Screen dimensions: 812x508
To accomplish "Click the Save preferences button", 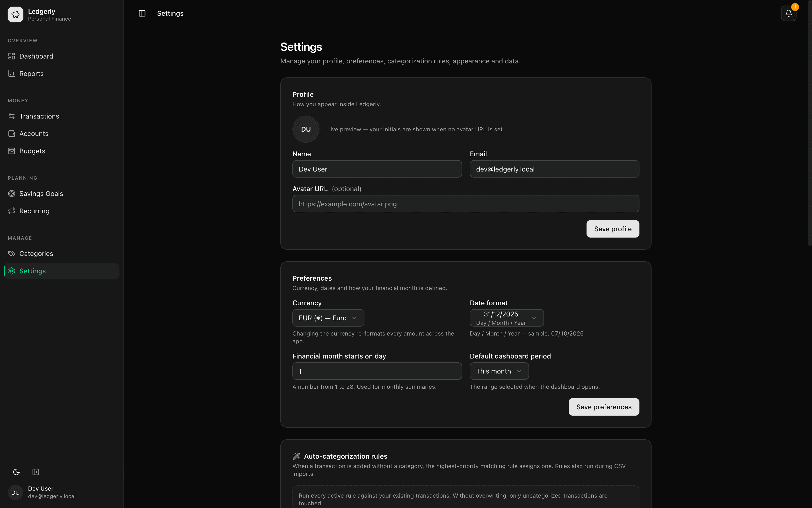I will point(604,407).
